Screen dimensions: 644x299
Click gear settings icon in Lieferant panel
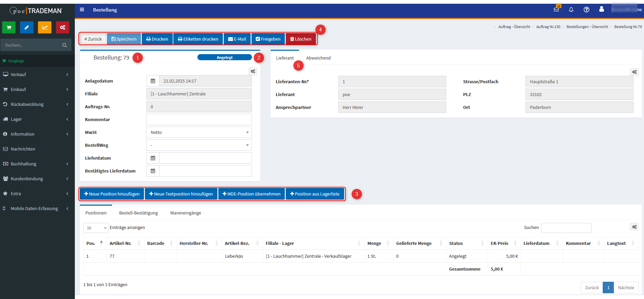634,72
